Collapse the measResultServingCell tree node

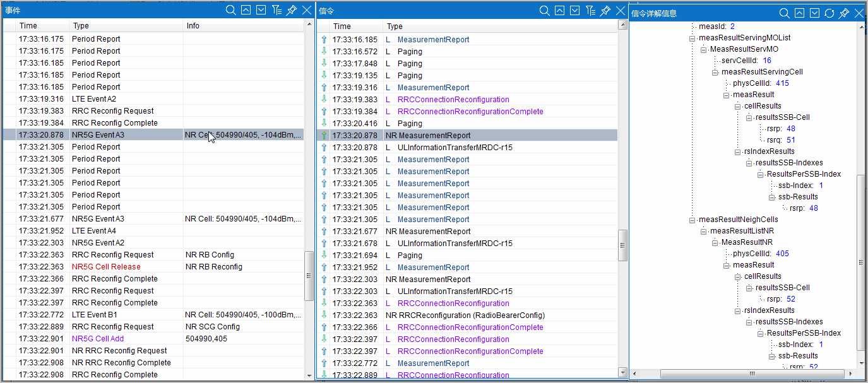click(715, 72)
